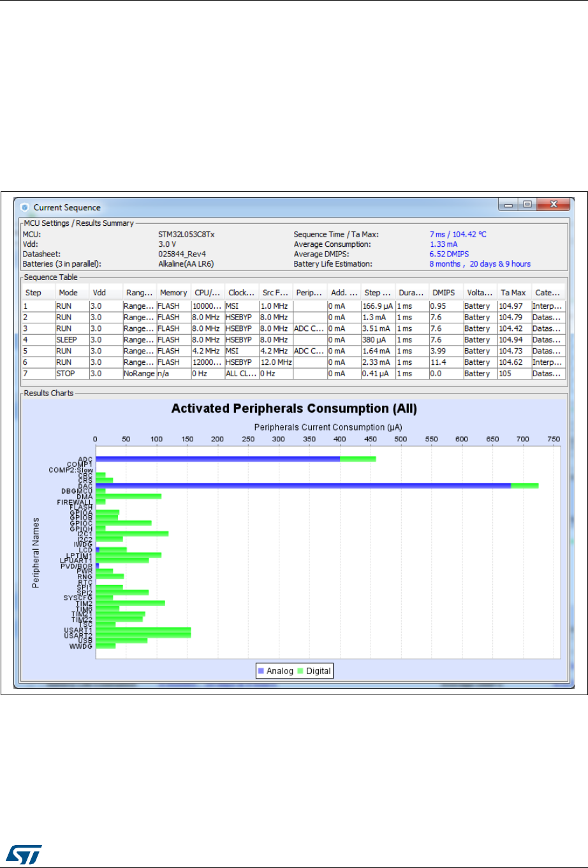Click the Alkaline(AA LR6) battery value

(186, 264)
